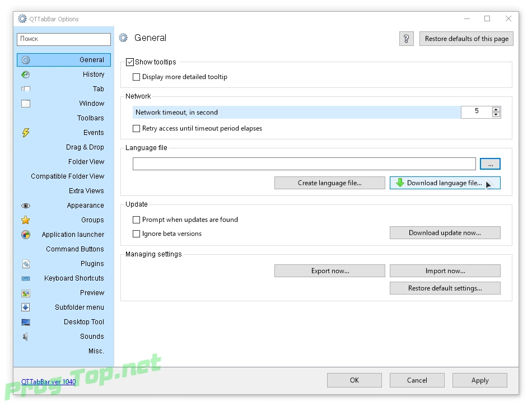
Task: Click the Plugins icon in the sidebar
Action: 26,264
